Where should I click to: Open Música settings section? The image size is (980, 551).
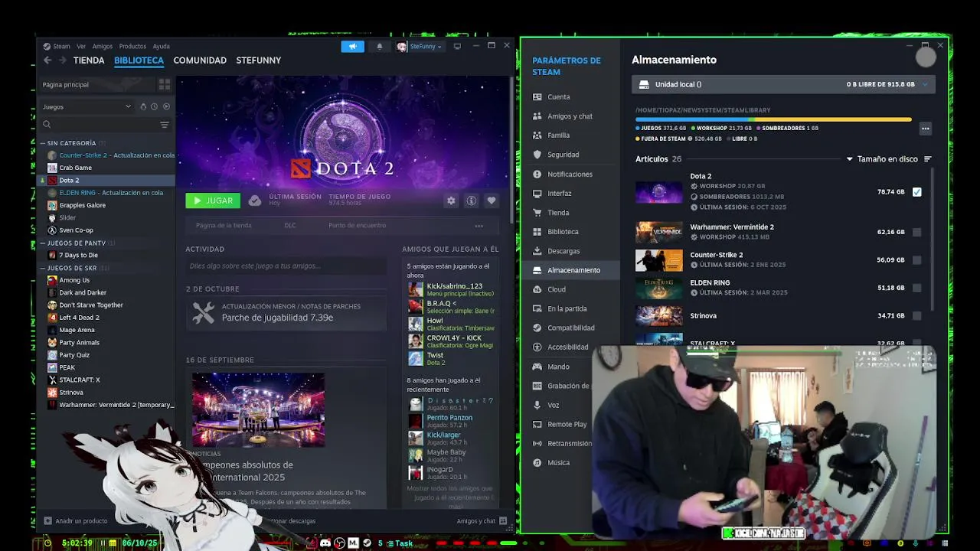click(558, 463)
